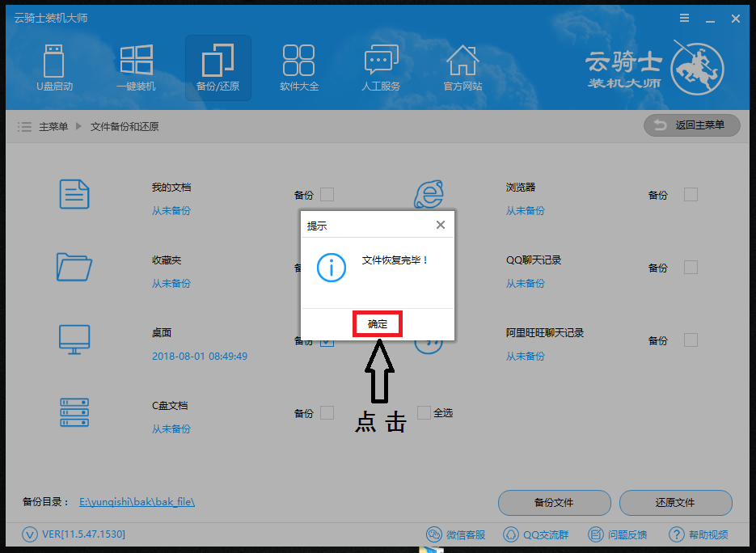The height and width of the screenshot is (553, 756).
Task: Click the 收藏夹 folder icon
Action: [74, 267]
